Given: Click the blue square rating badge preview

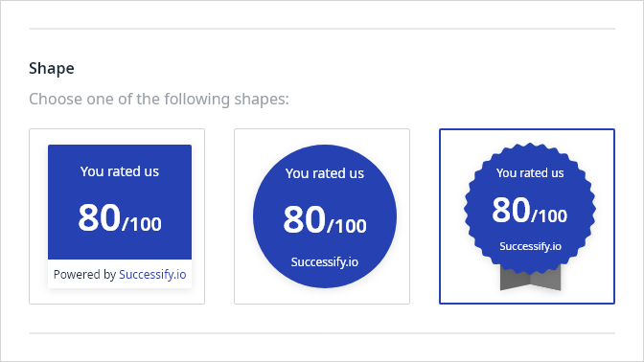Looking at the screenshot, I should pos(120,202).
